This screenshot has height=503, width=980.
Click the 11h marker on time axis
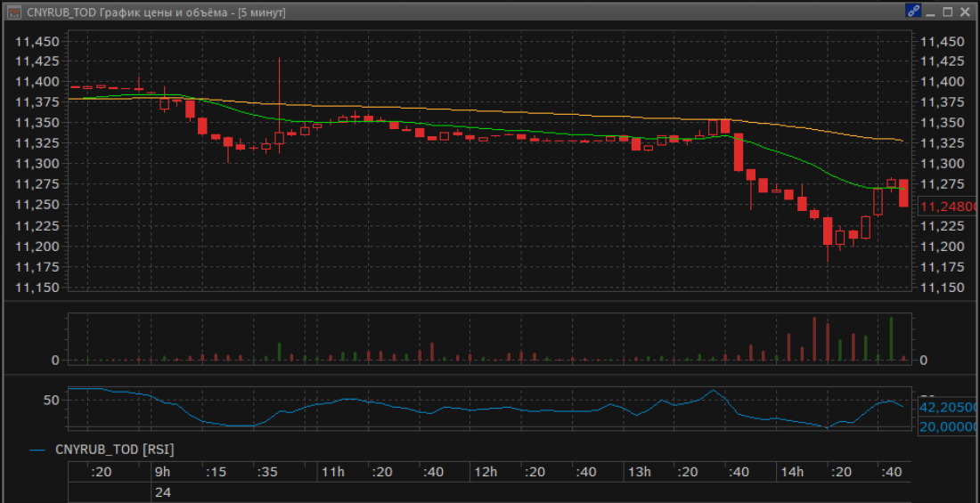point(332,472)
